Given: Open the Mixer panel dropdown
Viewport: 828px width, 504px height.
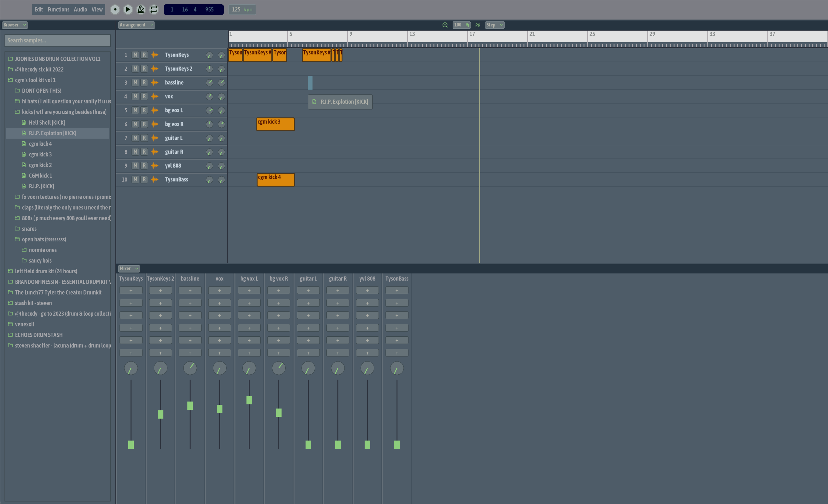Looking at the screenshot, I should point(129,269).
